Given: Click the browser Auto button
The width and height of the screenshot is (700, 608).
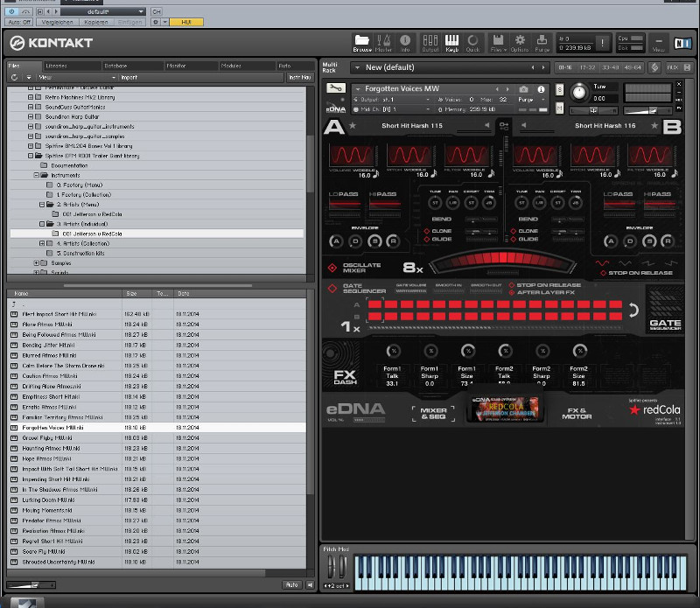Looking at the screenshot, I should tap(291, 584).
